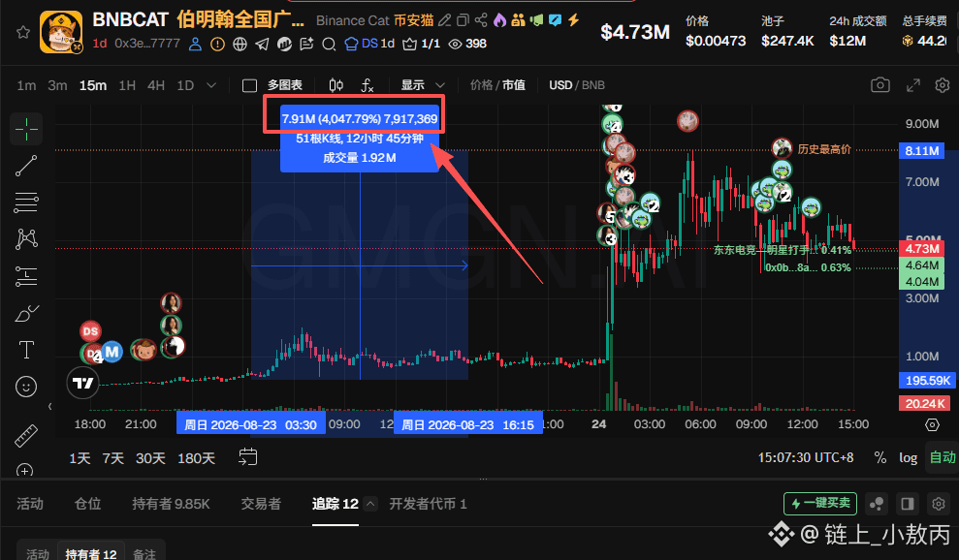Tick the 多图表 multi-chart checkbox
Viewport: 959px width, 560px height.
point(249,85)
